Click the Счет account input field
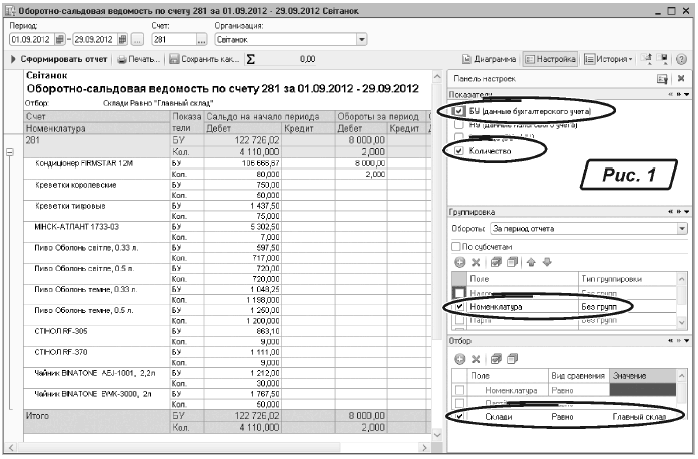The width and height of the screenshot is (698, 459). pyautogui.click(x=171, y=39)
